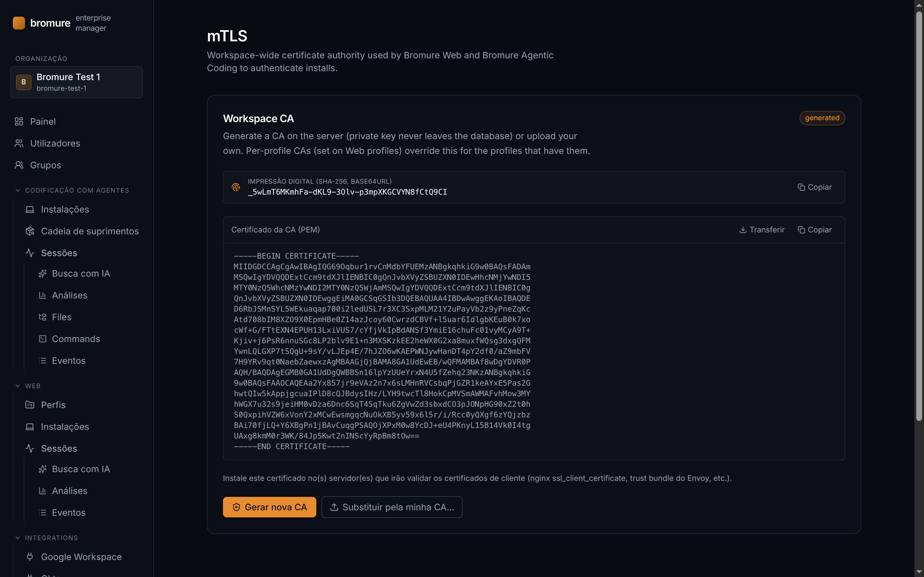Click the Google Workspace plug icon
Screen dimensions: 924x577
(30, 556)
